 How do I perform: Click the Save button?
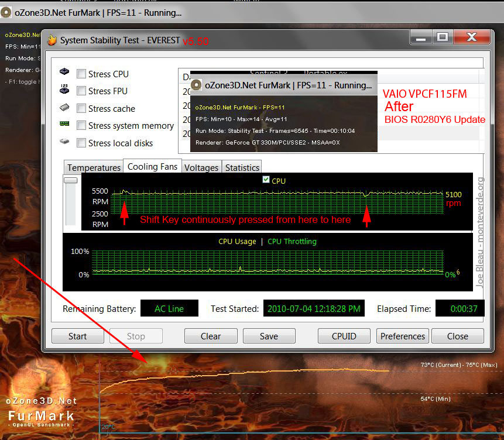coord(269,336)
